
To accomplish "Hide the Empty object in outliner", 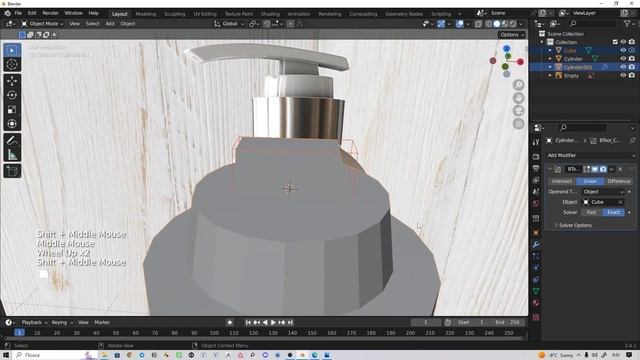I will pos(623,76).
